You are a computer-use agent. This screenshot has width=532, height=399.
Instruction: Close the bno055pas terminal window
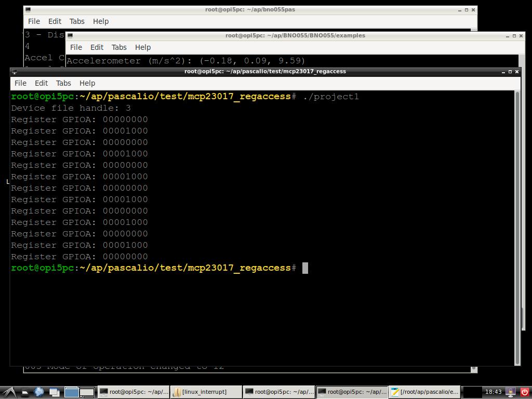(473, 10)
